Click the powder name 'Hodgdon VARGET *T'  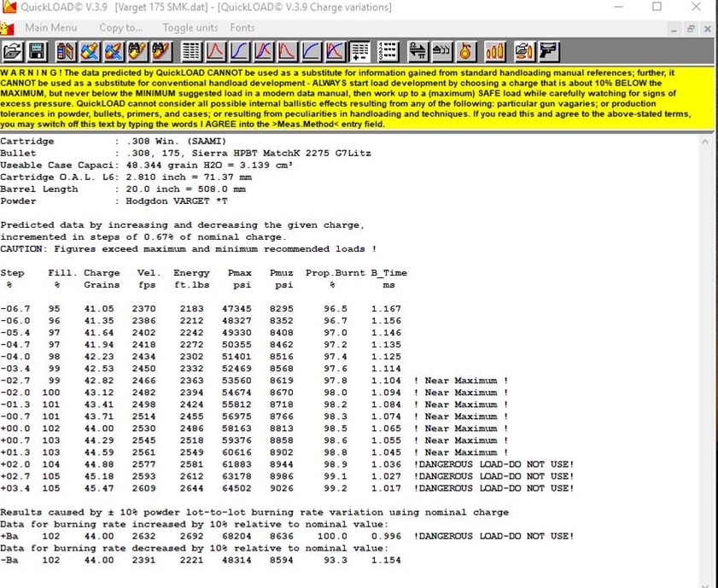(x=177, y=201)
